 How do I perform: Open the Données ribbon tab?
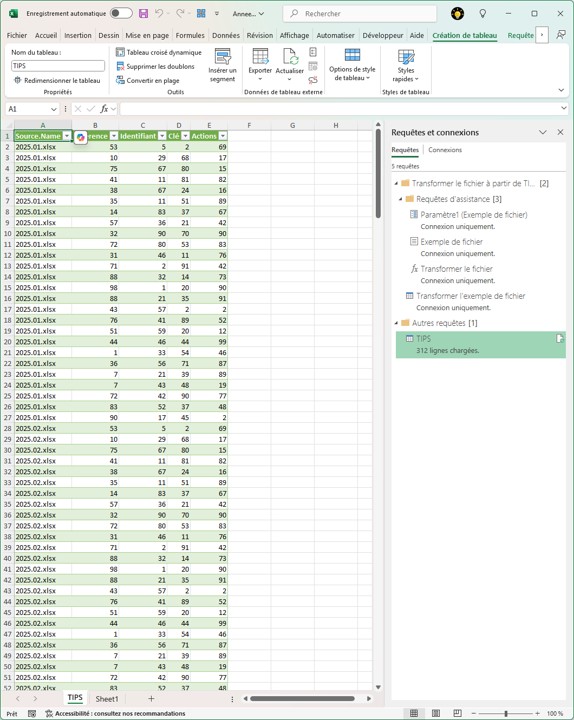(225, 35)
